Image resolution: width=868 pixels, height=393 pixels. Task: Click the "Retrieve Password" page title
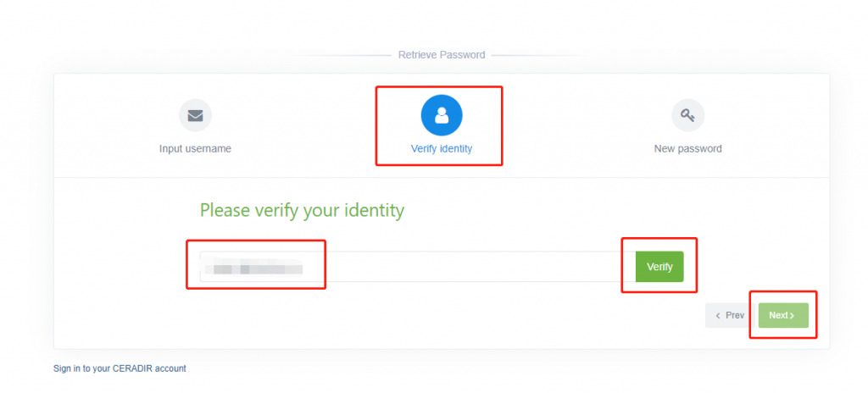point(441,55)
